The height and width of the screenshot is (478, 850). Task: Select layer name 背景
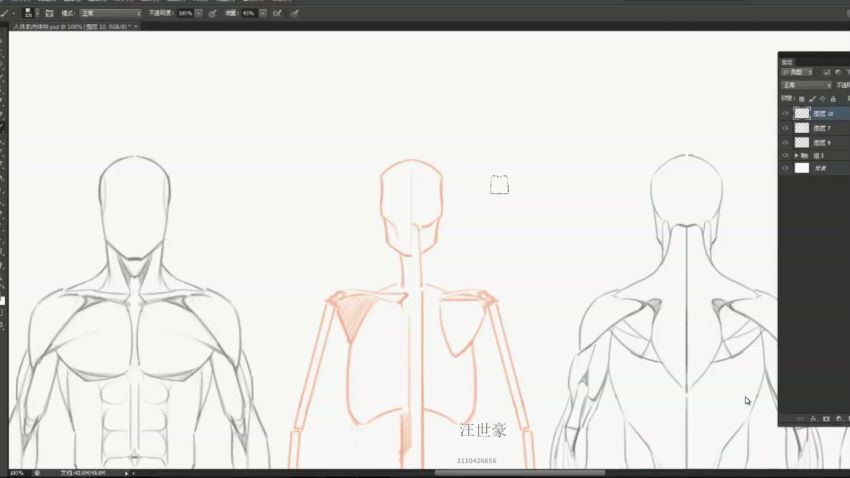pos(821,168)
